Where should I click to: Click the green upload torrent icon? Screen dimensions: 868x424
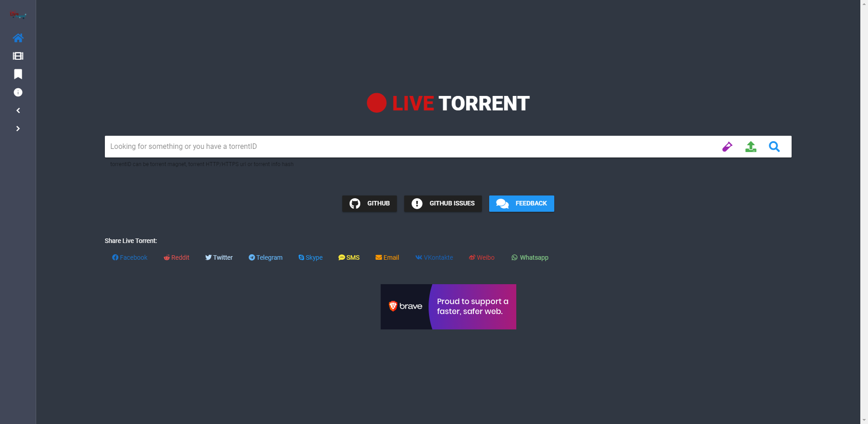point(751,147)
